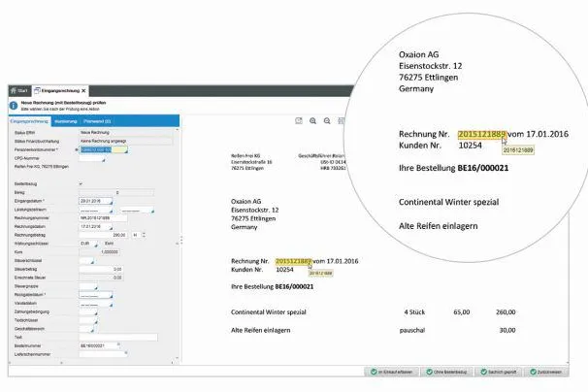Click the partially hidden grid icon after zoom out
588x392 pixels.
pyautogui.click(x=341, y=120)
